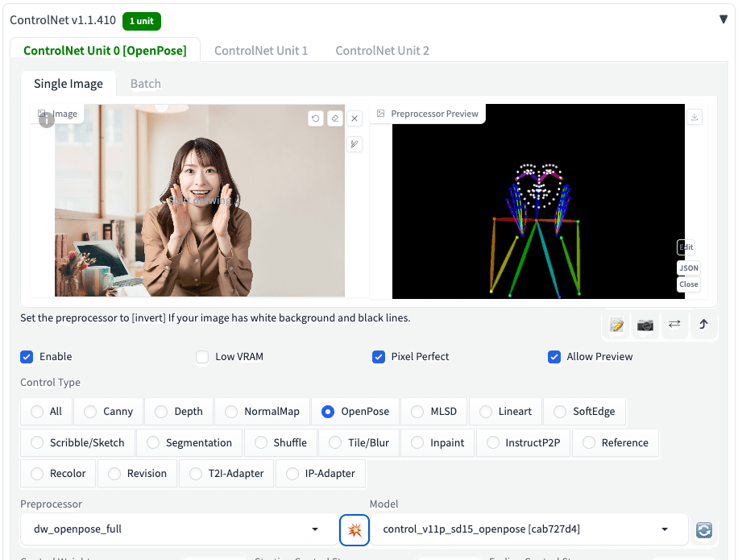Image resolution: width=738 pixels, height=560 pixels.
Task: Select the Canny control type
Action: (108, 412)
